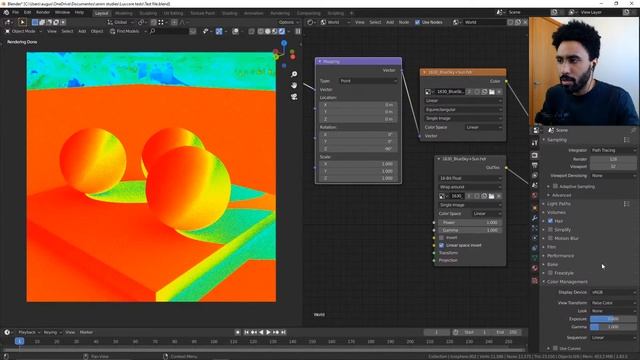The width and height of the screenshot is (640, 360).
Task: Toggle the Hair checkbox
Action: point(550,221)
